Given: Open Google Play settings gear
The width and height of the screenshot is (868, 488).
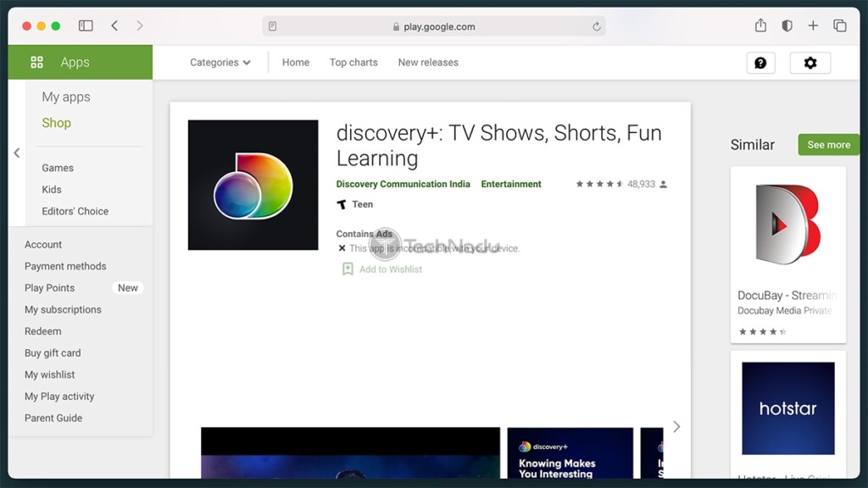Looking at the screenshot, I should (x=810, y=63).
